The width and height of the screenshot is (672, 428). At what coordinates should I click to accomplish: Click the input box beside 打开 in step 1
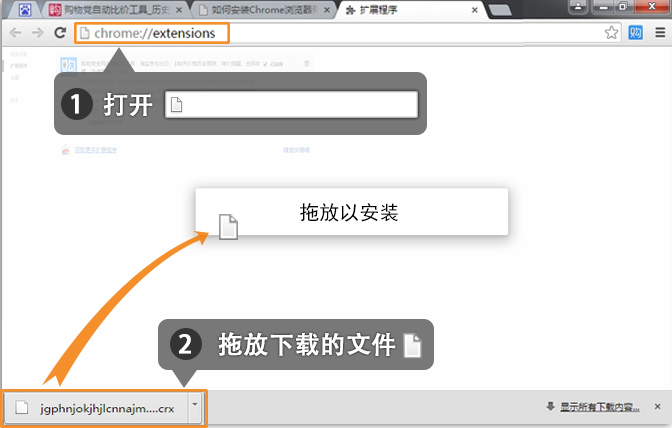[x=290, y=105]
